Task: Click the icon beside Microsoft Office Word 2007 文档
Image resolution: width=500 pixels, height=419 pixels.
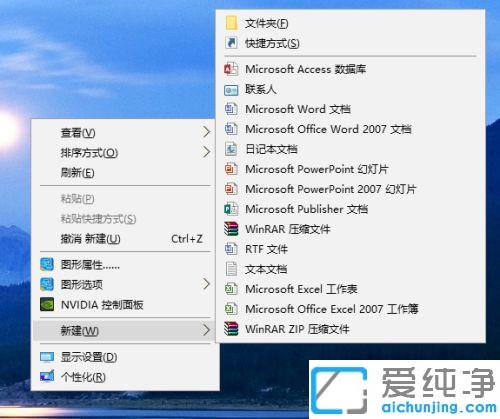Action: pos(231,129)
